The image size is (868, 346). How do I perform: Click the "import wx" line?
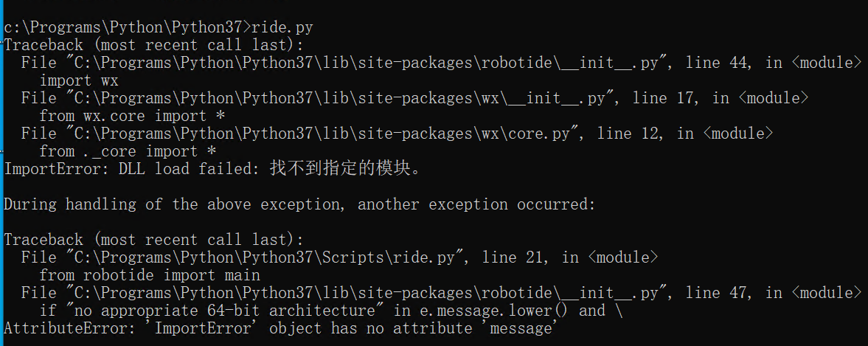pyautogui.click(x=78, y=80)
